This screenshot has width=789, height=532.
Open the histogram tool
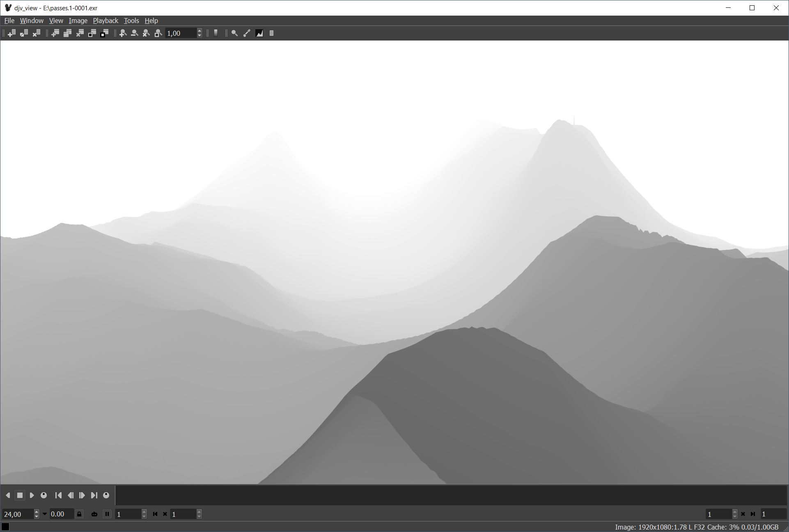[x=259, y=33]
